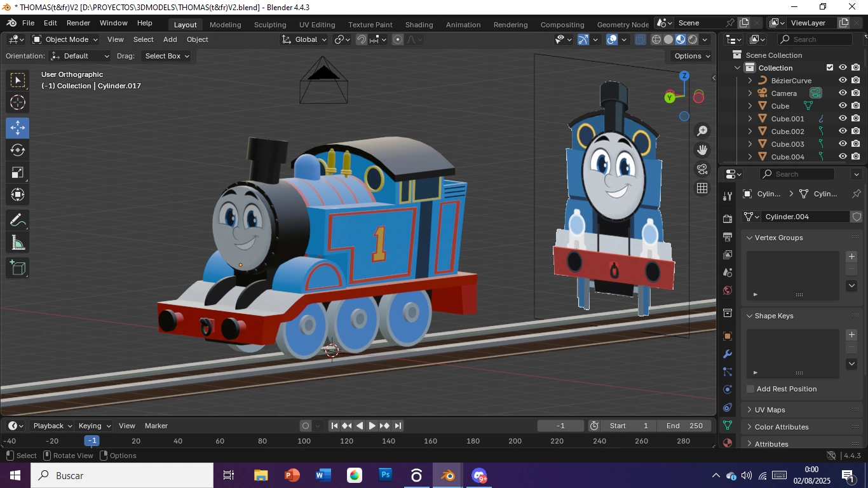Screen dimensions: 868x488
Task: Toggle the Collection exclude checkbox
Action: coord(829,68)
